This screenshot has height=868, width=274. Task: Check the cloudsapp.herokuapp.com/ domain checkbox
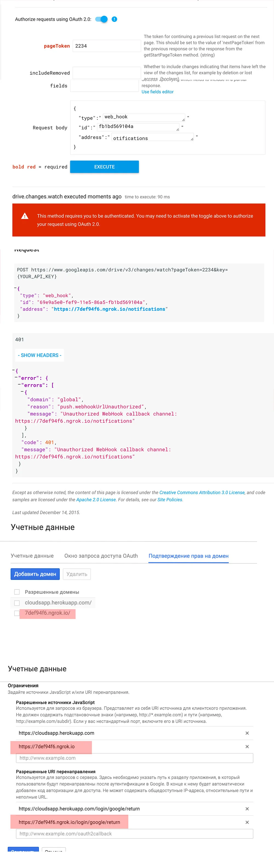click(17, 603)
